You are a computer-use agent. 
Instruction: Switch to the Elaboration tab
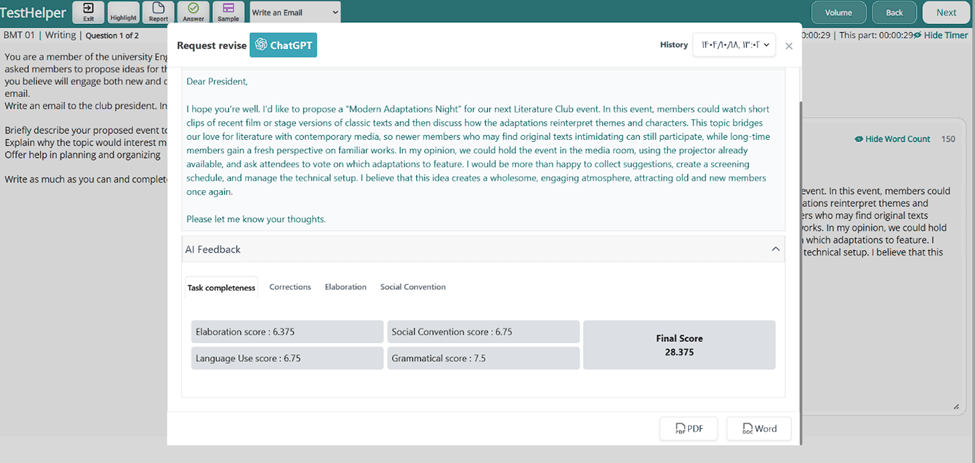pos(345,287)
